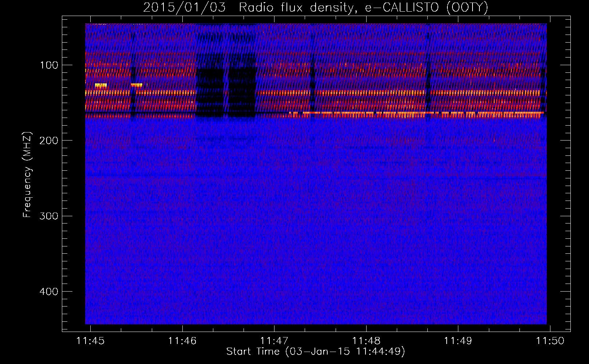Click the 300 frequency tick label
The width and height of the screenshot is (589, 364).
pyautogui.click(x=49, y=216)
